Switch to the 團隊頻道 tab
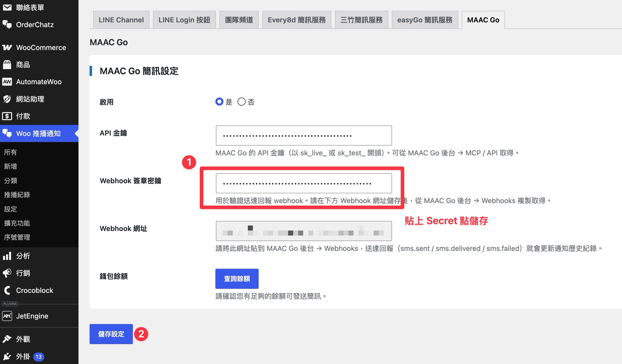The height and width of the screenshot is (364, 622). click(239, 20)
